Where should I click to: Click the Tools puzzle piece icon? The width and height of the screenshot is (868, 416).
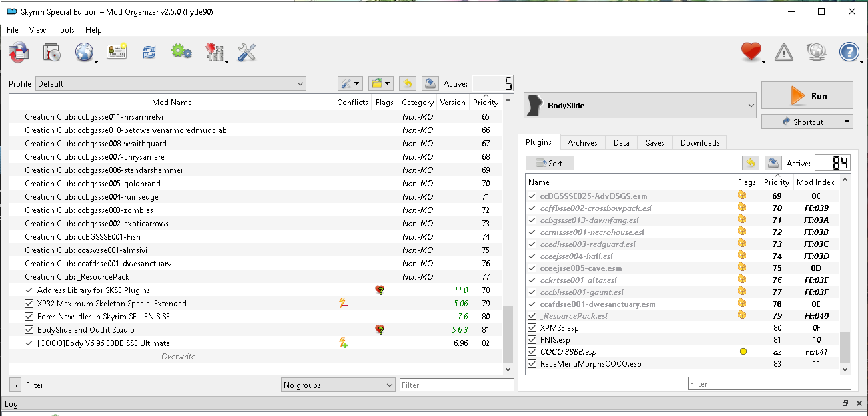tap(215, 53)
